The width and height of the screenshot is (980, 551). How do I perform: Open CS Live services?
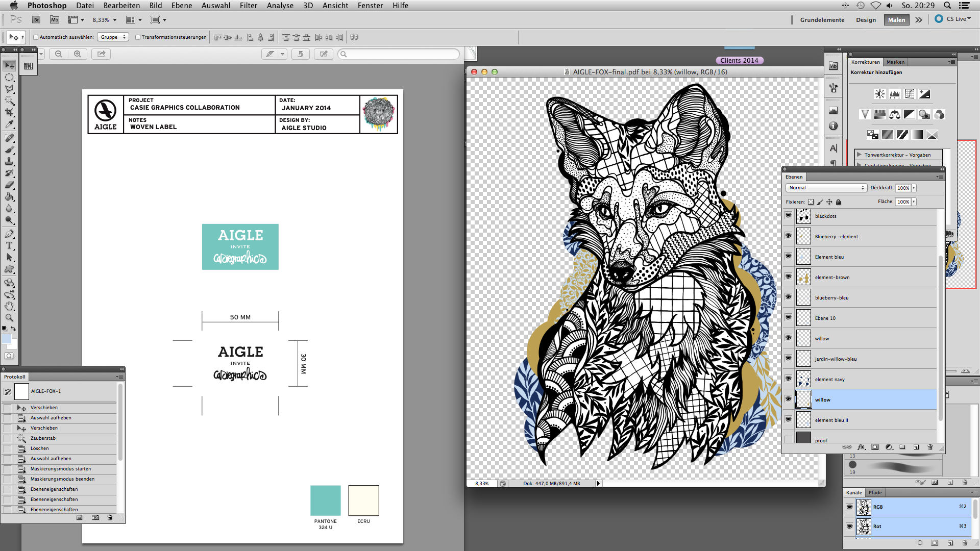(x=953, y=19)
